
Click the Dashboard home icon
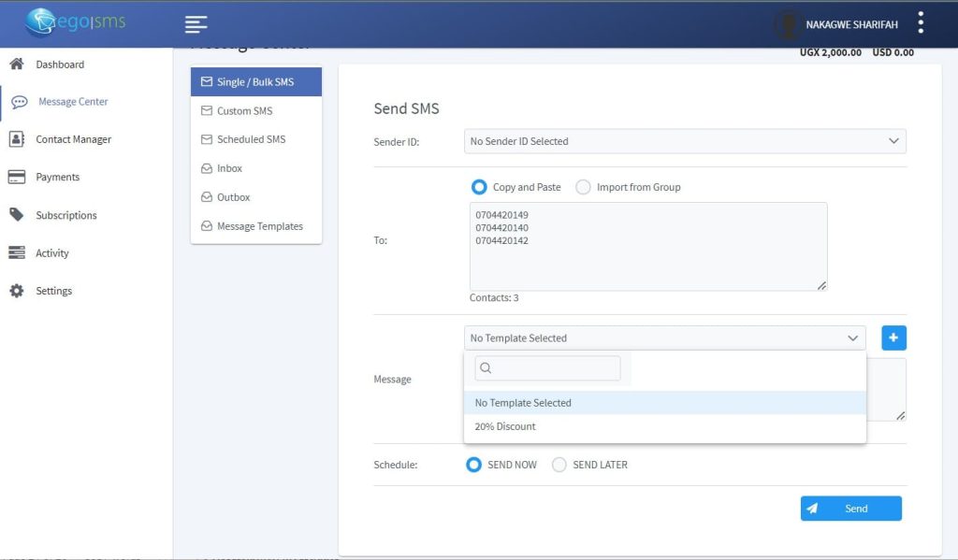click(x=16, y=65)
